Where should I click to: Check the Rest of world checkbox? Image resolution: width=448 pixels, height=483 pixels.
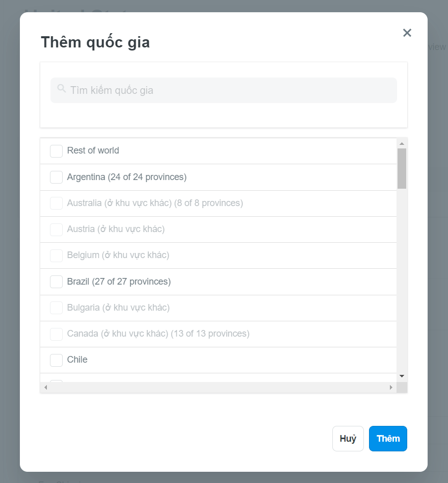tap(57, 151)
